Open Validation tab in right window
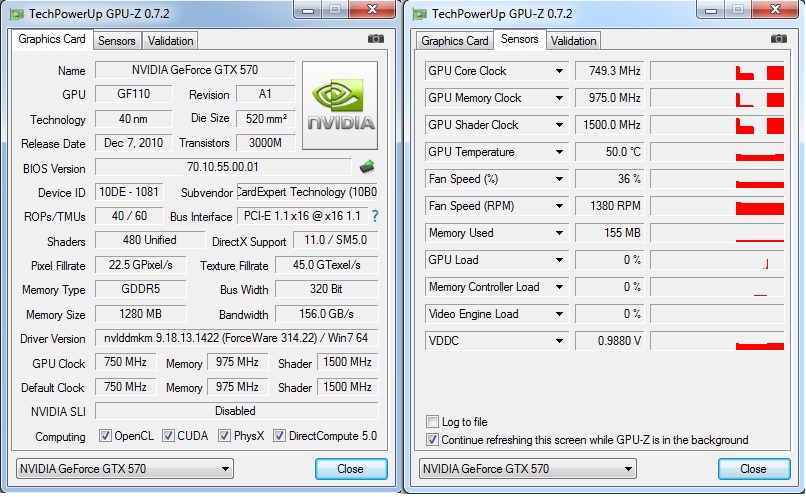This screenshot has width=806, height=497. click(x=573, y=41)
